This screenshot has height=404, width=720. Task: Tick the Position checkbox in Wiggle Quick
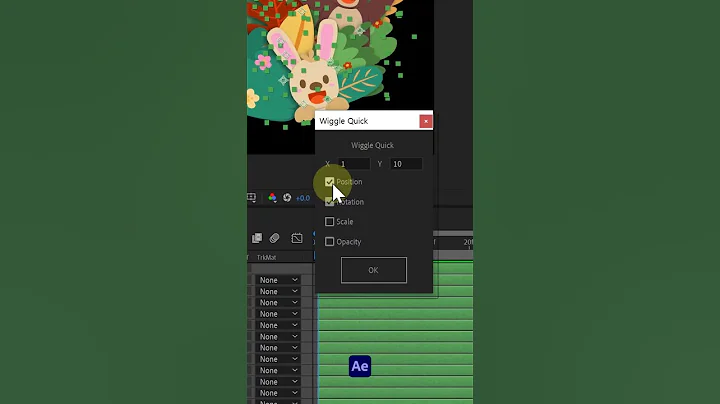[x=329, y=182]
